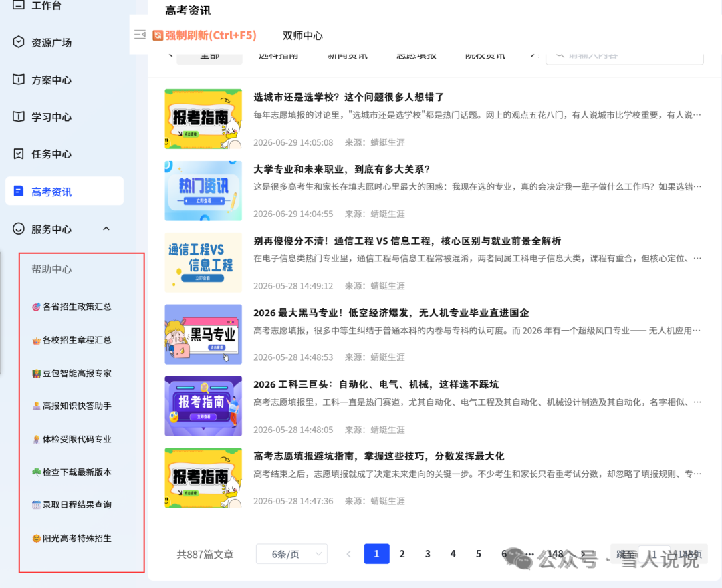Click the 报考指南 thumbnail of first article
This screenshot has width=722, height=588.
coord(203,119)
